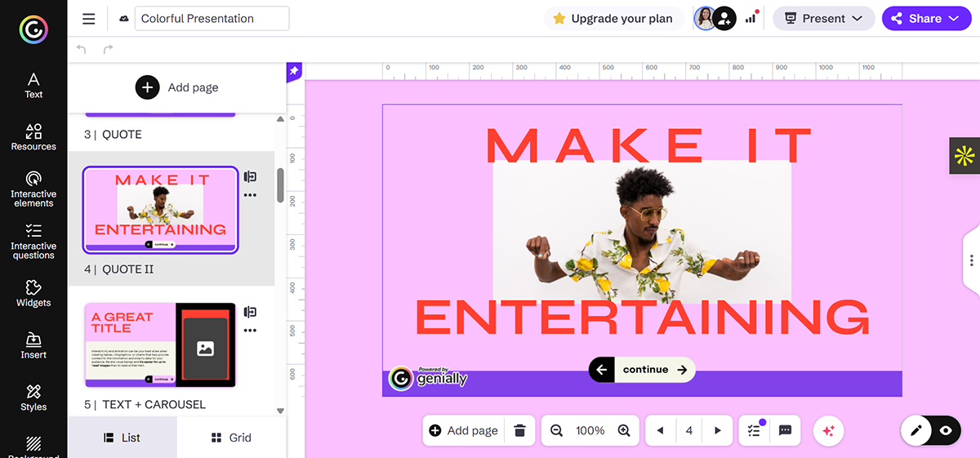Switch to Grid view tab
Screen dimensions: 980x458
pos(231,438)
